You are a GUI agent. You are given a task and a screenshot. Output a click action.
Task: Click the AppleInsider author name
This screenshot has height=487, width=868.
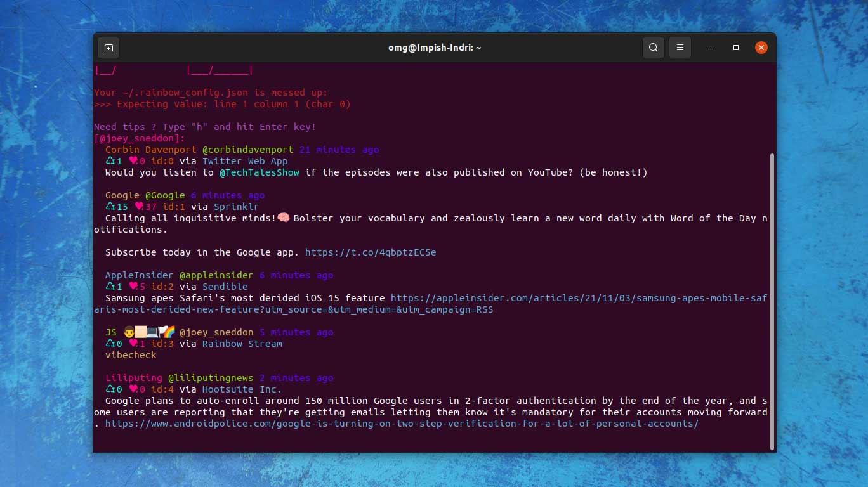140,275
